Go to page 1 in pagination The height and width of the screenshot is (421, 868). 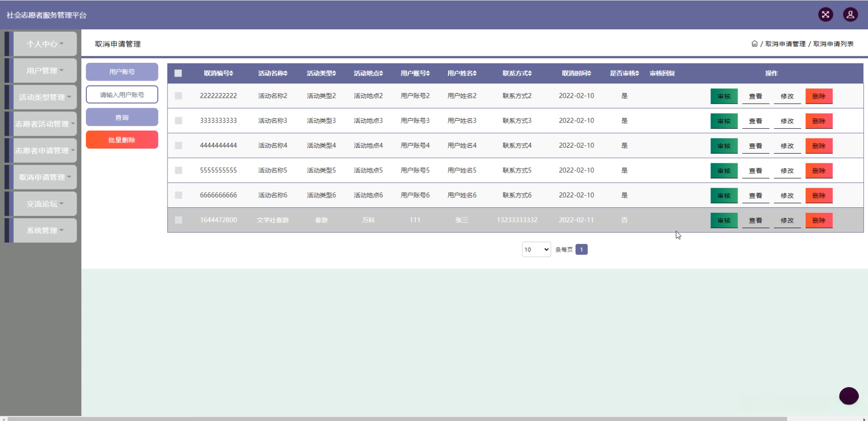[581, 249]
